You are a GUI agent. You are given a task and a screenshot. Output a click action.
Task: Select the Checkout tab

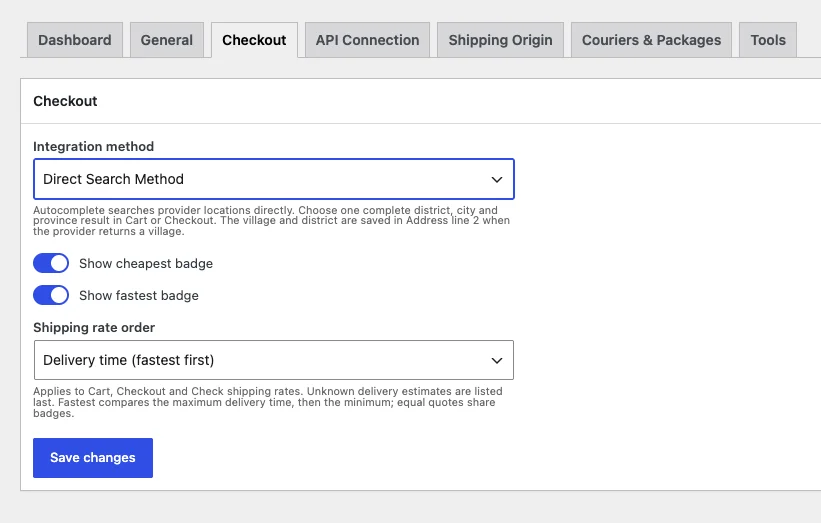point(254,40)
